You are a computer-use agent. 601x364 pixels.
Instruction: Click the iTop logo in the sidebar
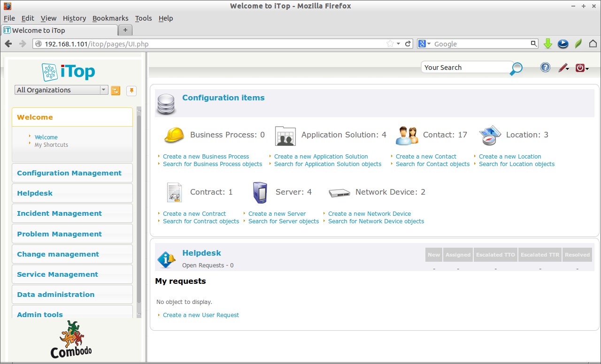click(x=69, y=72)
